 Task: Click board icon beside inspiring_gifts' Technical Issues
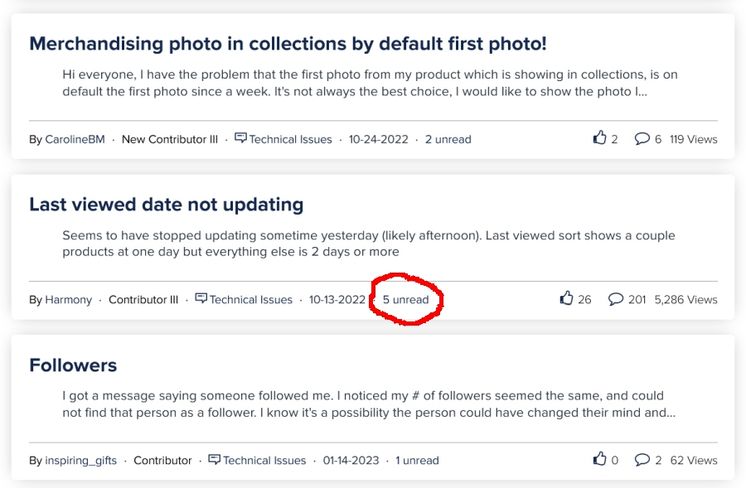(x=215, y=459)
